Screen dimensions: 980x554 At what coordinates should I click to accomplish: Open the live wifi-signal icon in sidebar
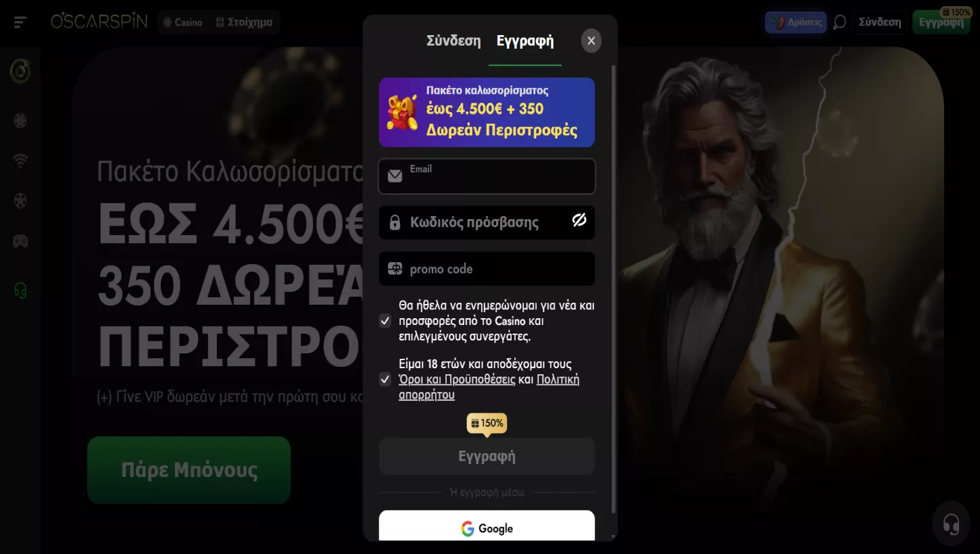tap(20, 161)
